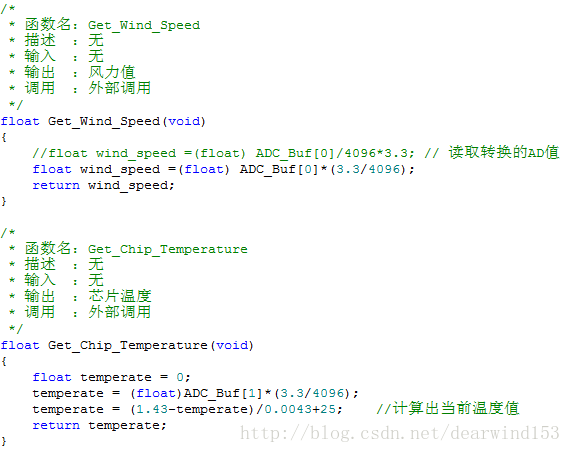Click the commented-out float wind_speed line
The width and height of the screenshot is (572, 453).
tap(223, 154)
